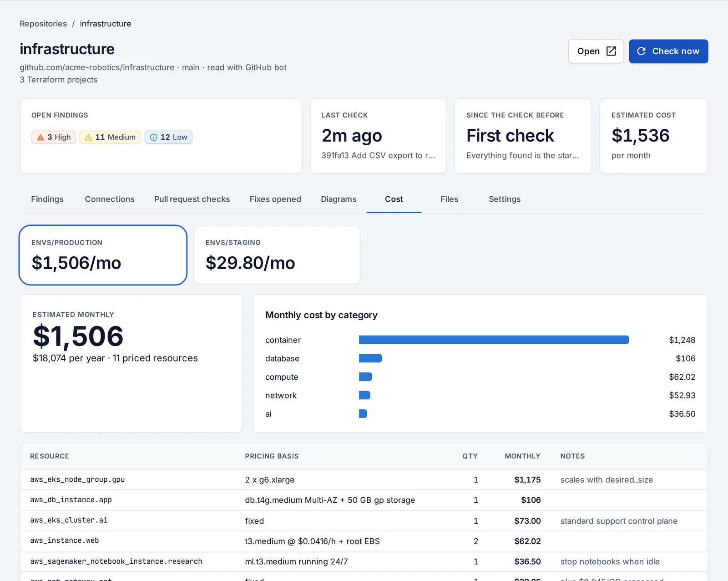Click the compute category cost bar
Viewport: 728px width, 581px height.
[x=365, y=377]
